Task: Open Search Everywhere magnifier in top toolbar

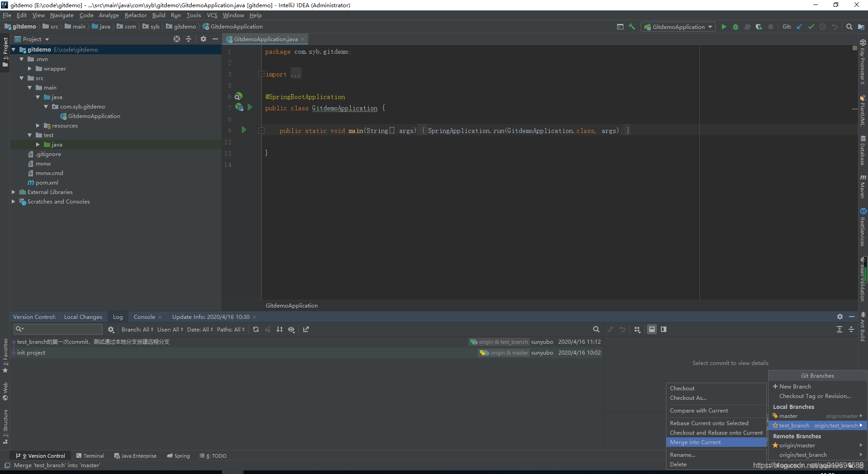Action: tap(849, 27)
